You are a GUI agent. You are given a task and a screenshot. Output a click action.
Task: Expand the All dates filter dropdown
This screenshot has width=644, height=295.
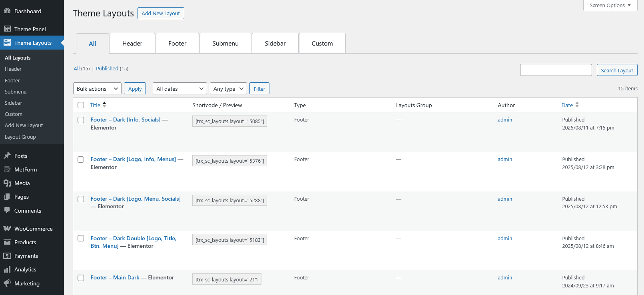point(179,89)
